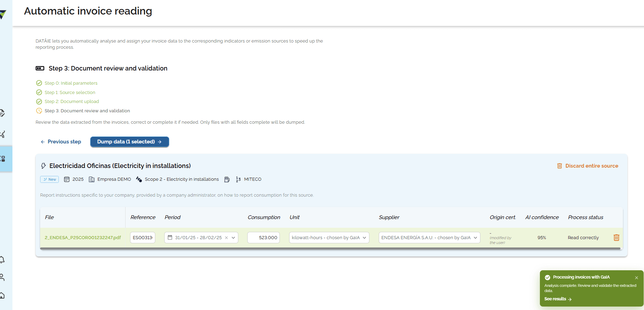Click the green check beside Step 1
Image resolution: width=644 pixels, height=310 pixels.
(39, 92)
